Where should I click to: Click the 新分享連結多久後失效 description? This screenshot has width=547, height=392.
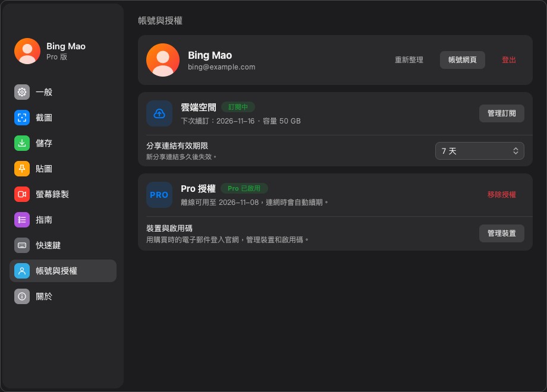(181, 157)
